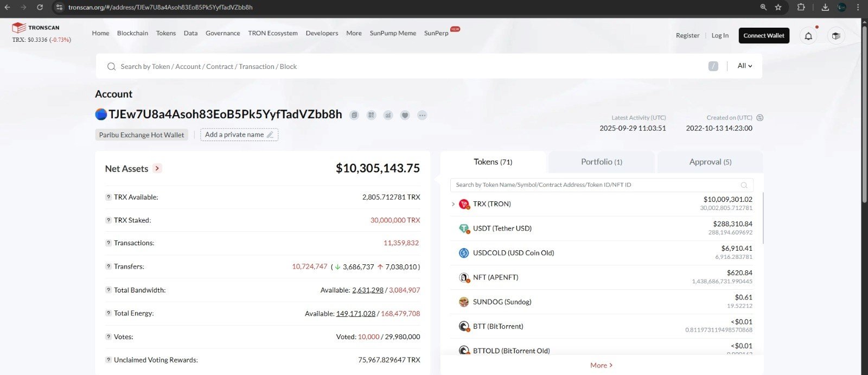Open the network cube icon in header

836,36
